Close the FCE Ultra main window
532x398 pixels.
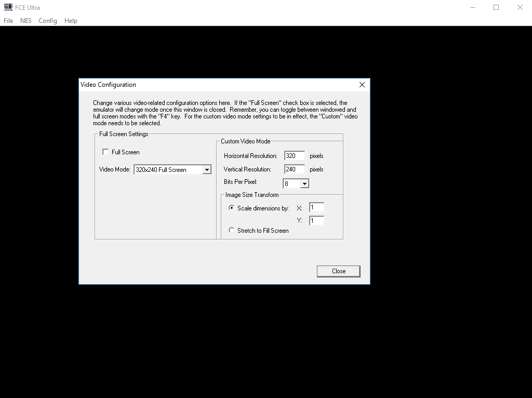(x=520, y=7)
